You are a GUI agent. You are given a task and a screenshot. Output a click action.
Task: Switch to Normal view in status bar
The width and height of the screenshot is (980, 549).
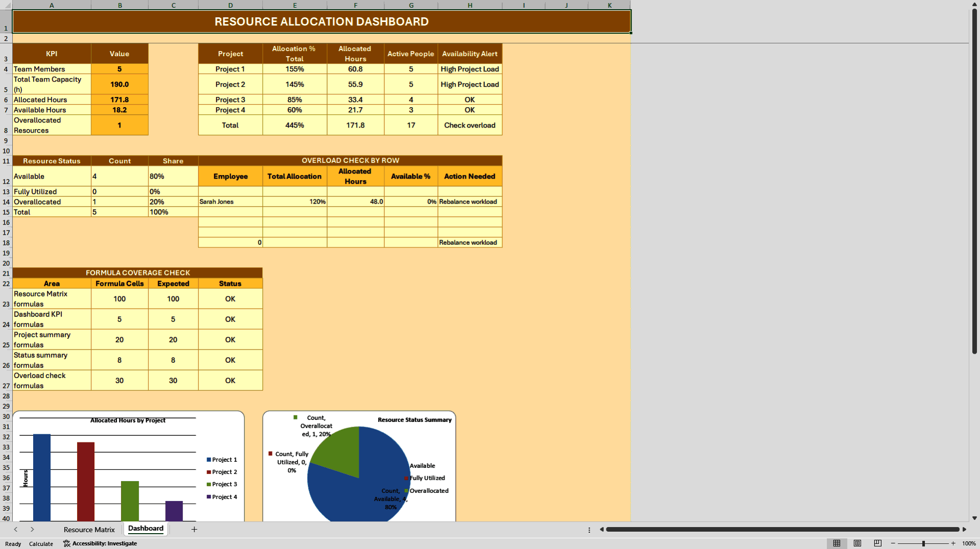837,543
